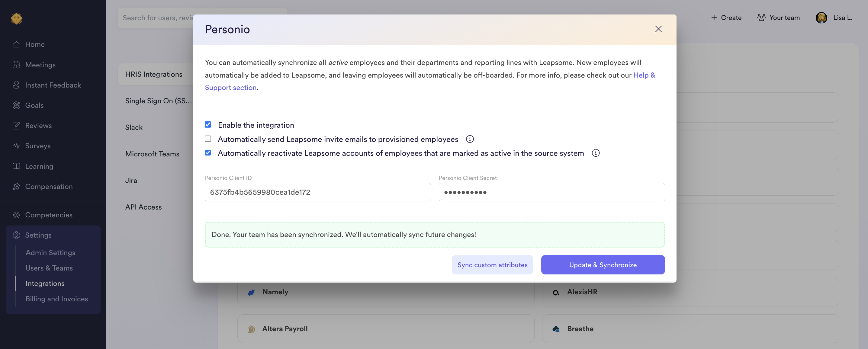The image size is (868, 349).
Task: Click the Goals target icon
Action: 16,105
